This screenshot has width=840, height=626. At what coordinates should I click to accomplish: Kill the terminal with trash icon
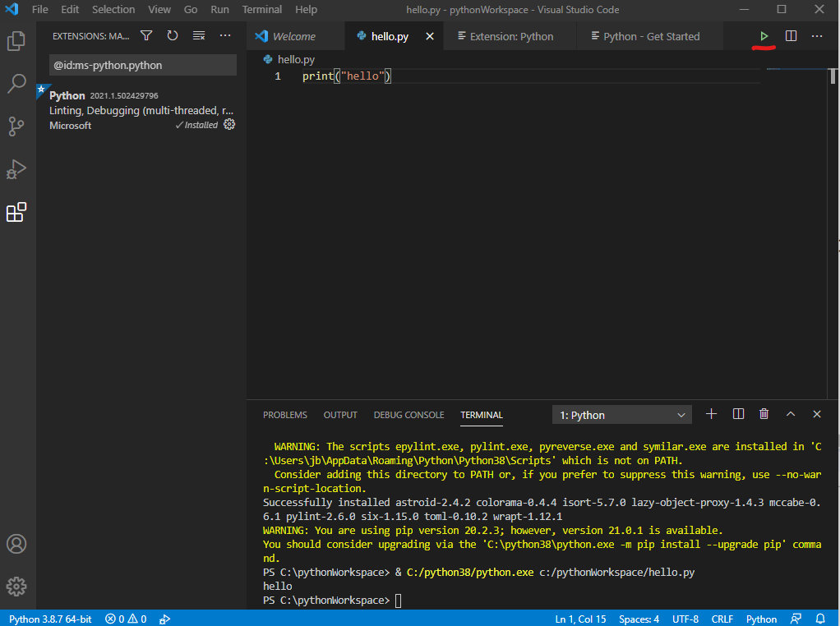click(764, 414)
